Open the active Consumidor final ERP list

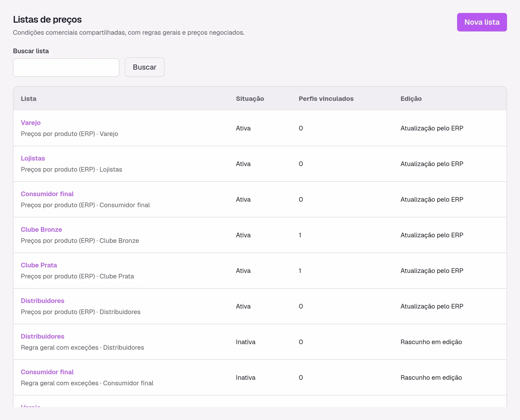pyautogui.click(x=47, y=194)
